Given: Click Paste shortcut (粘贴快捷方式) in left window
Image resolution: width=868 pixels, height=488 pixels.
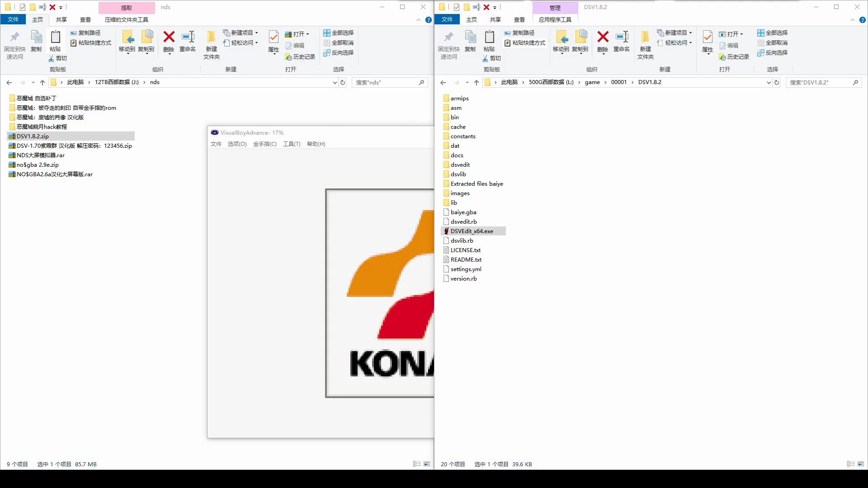Looking at the screenshot, I should pyautogui.click(x=90, y=43).
